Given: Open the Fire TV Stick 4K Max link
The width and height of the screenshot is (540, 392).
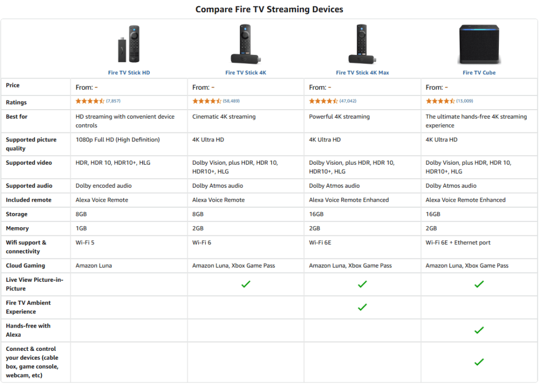Looking at the screenshot, I should pyautogui.click(x=362, y=73).
